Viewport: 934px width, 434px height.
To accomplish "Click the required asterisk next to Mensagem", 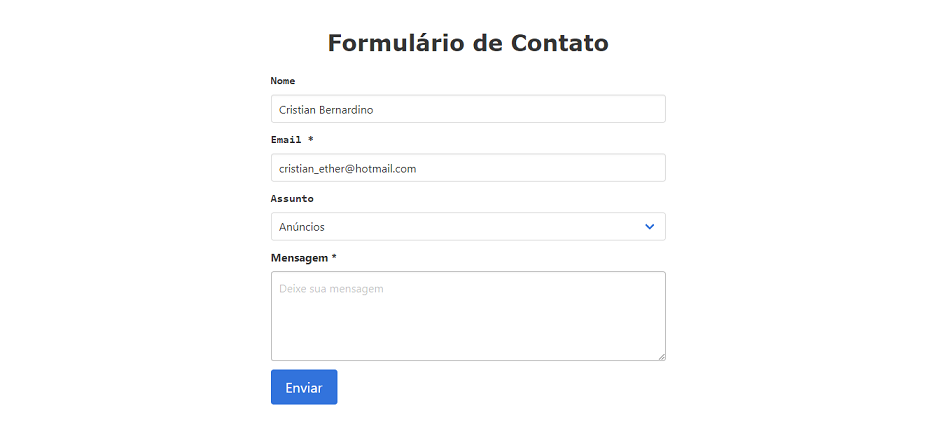I will 334,258.
